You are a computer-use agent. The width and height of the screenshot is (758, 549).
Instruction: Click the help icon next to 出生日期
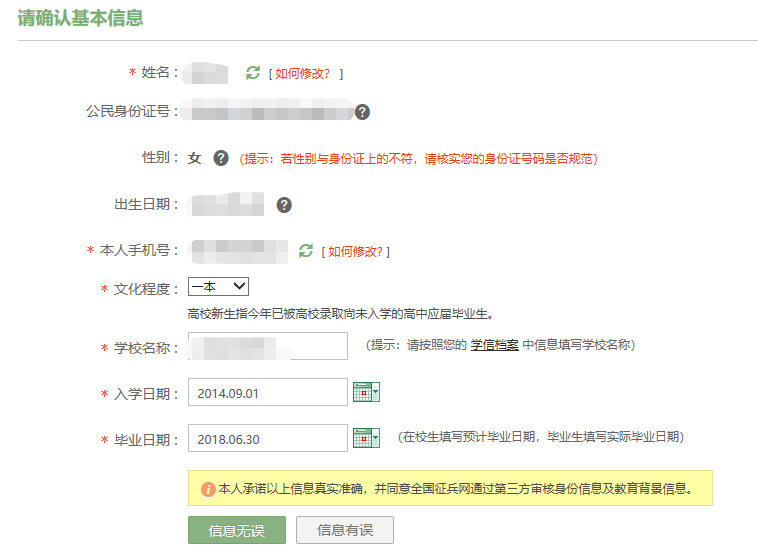pyautogui.click(x=284, y=205)
